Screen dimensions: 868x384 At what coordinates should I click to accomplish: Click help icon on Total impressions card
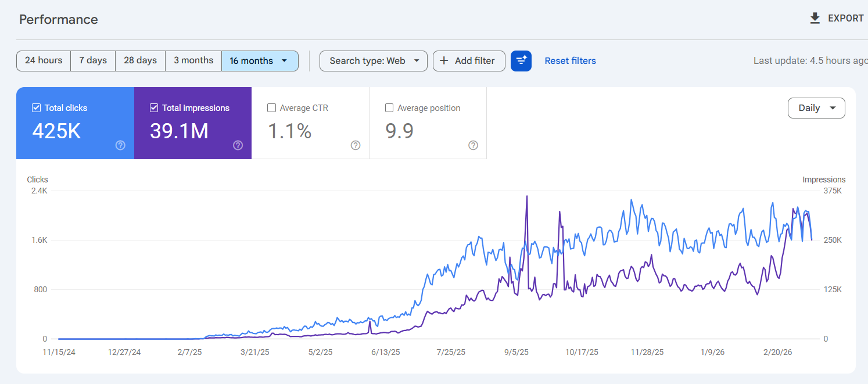[238, 145]
